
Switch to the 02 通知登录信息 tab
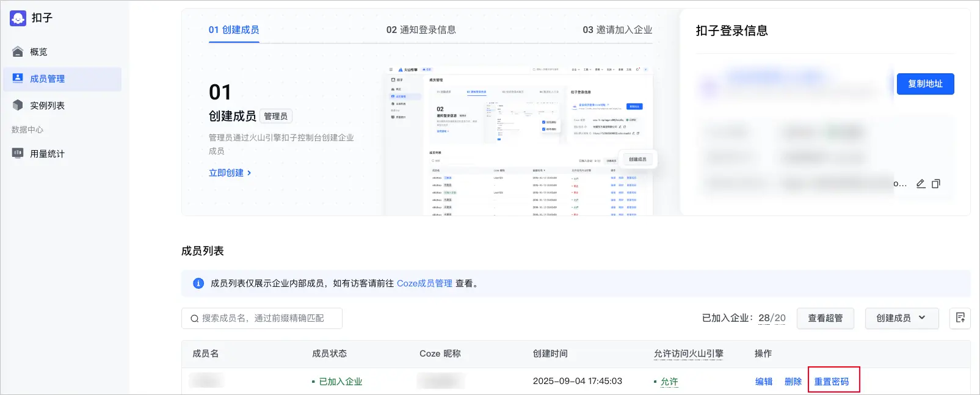(x=421, y=30)
